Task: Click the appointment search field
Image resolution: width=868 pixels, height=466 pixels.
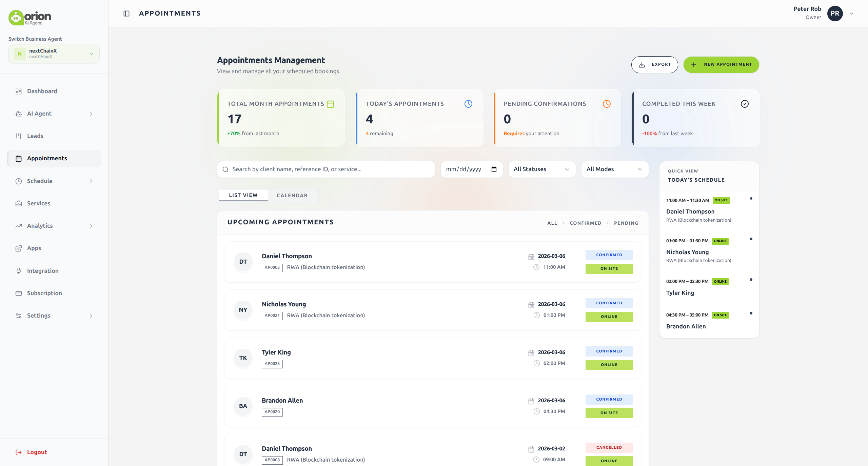Action: pyautogui.click(x=325, y=169)
